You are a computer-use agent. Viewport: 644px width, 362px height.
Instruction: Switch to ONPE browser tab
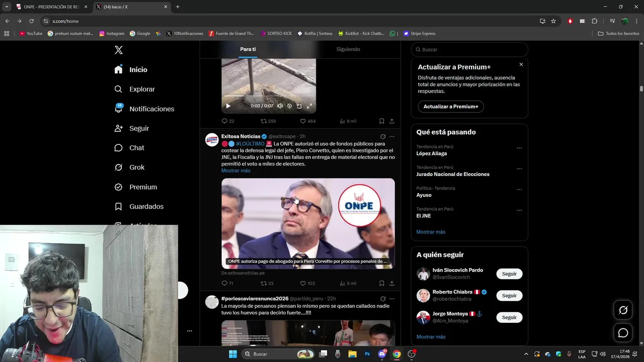pos(51,7)
